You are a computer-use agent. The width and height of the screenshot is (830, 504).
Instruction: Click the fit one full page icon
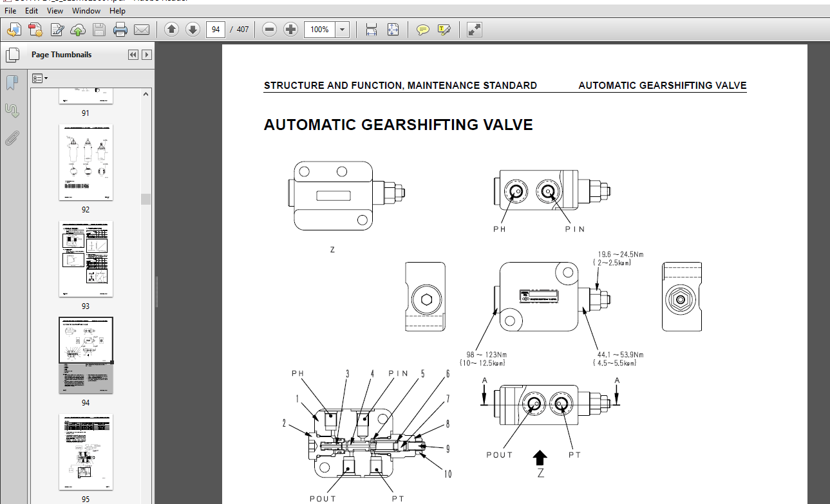pos(393,30)
